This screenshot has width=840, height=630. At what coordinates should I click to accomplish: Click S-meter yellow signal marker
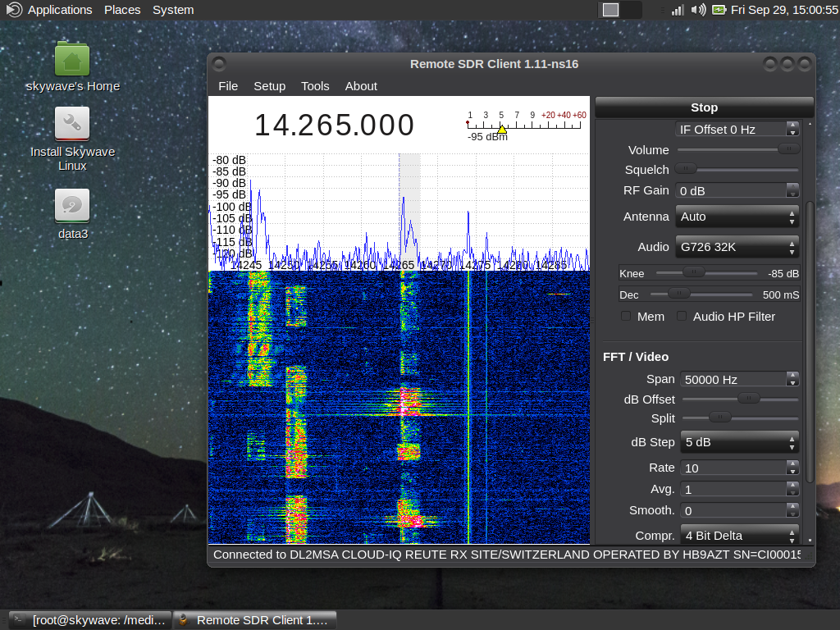point(502,129)
